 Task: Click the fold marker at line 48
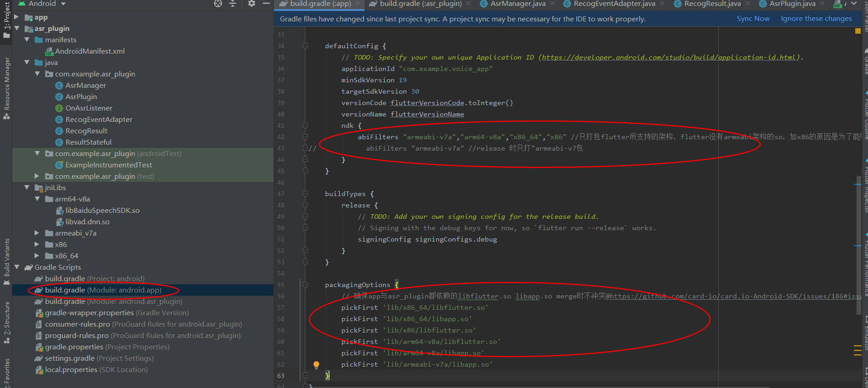[x=305, y=205]
